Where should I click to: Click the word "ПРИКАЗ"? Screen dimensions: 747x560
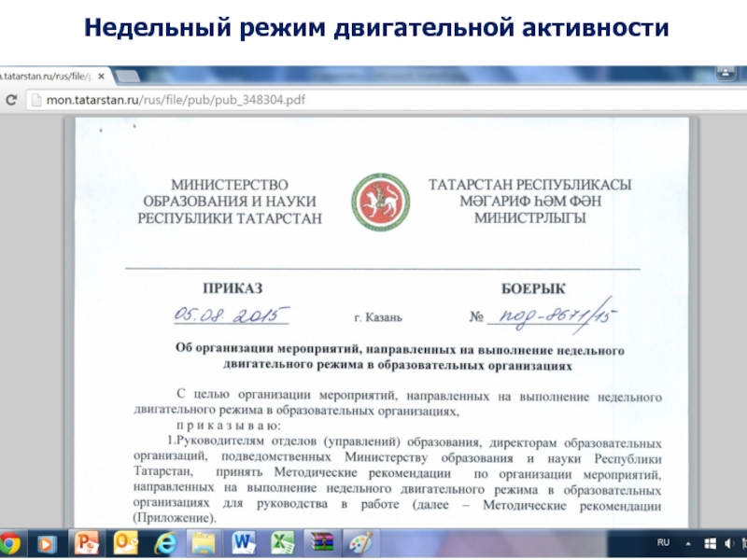tap(233, 288)
